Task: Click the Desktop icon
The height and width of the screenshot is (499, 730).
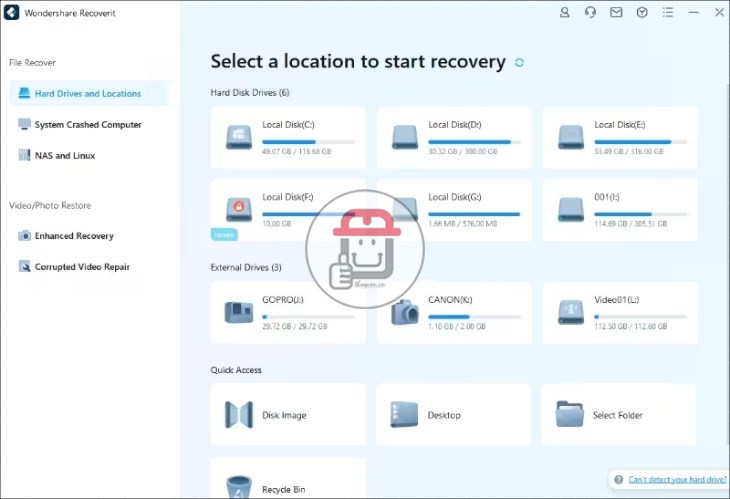Action: pos(404,415)
